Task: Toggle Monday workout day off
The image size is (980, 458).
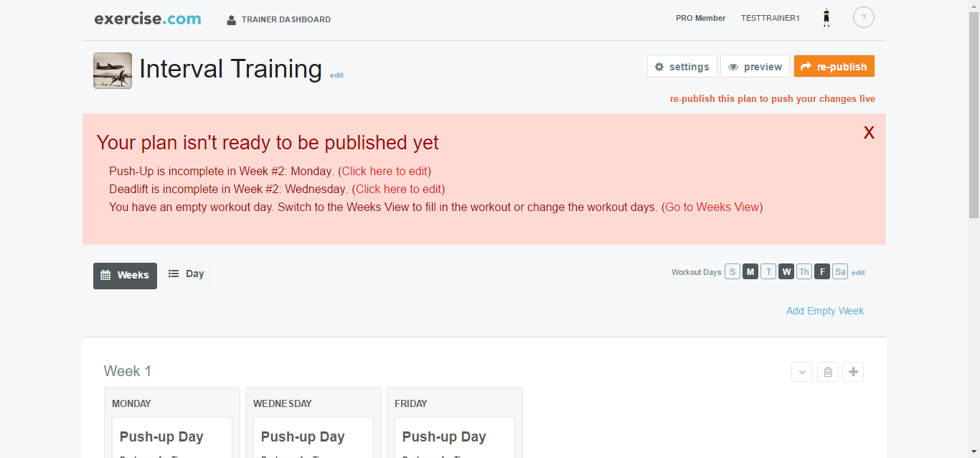Action: pyautogui.click(x=750, y=272)
